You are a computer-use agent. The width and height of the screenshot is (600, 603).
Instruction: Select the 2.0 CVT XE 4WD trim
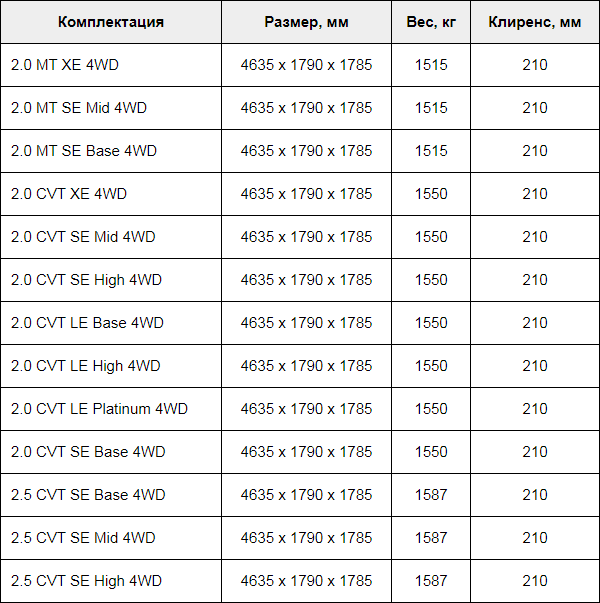click(x=69, y=194)
